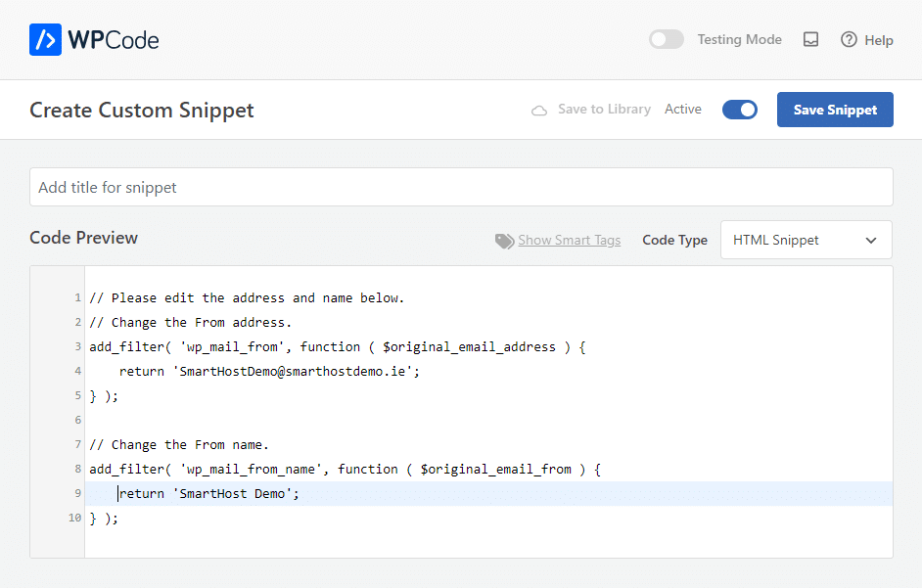Screen dimensions: 922x588
Task: Place cursor on the wp_mail_from filter line
Action: point(337,347)
